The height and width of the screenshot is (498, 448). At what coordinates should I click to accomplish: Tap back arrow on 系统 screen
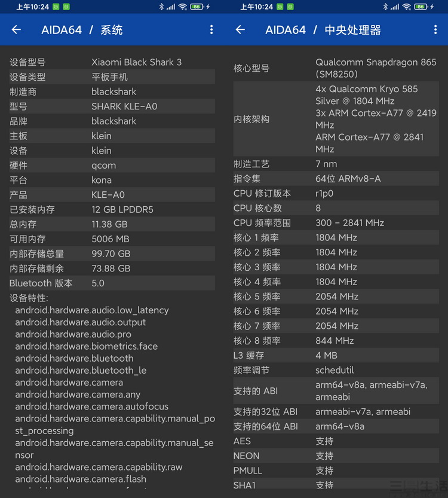pos(16,30)
